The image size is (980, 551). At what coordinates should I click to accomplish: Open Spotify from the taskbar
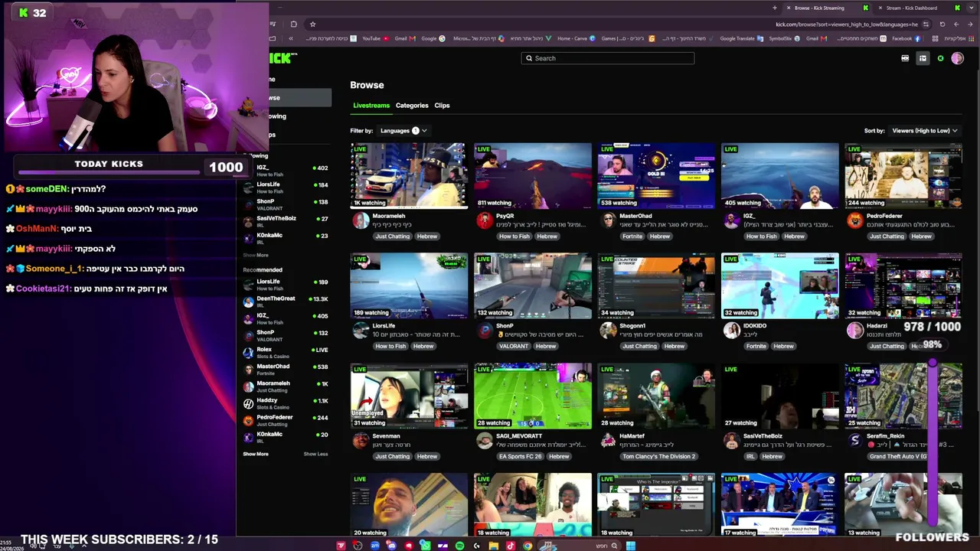tap(459, 546)
